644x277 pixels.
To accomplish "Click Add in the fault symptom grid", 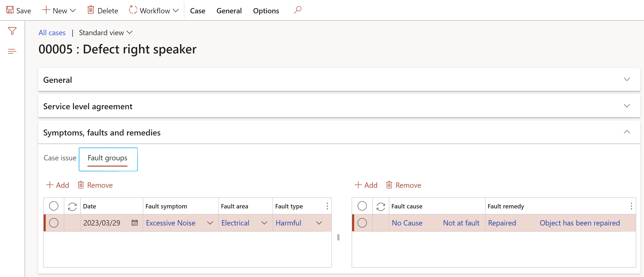I will pyautogui.click(x=57, y=185).
